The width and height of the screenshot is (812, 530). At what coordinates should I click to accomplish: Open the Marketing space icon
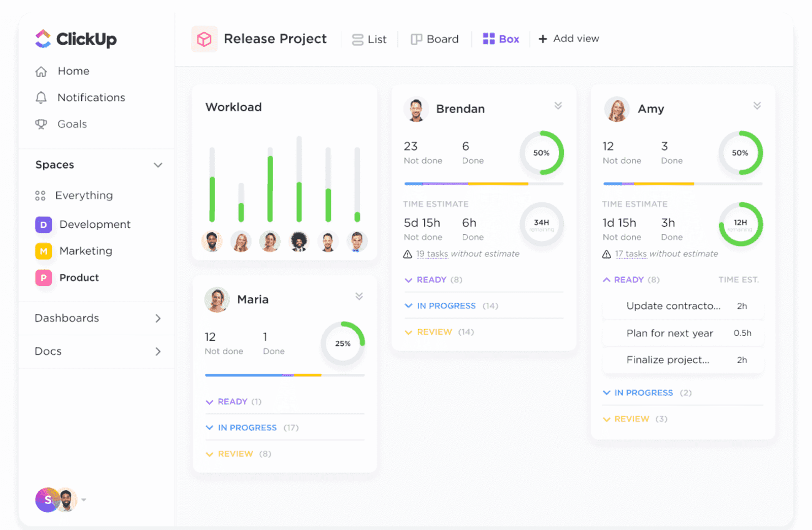pyautogui.click(x=43, y=251)
